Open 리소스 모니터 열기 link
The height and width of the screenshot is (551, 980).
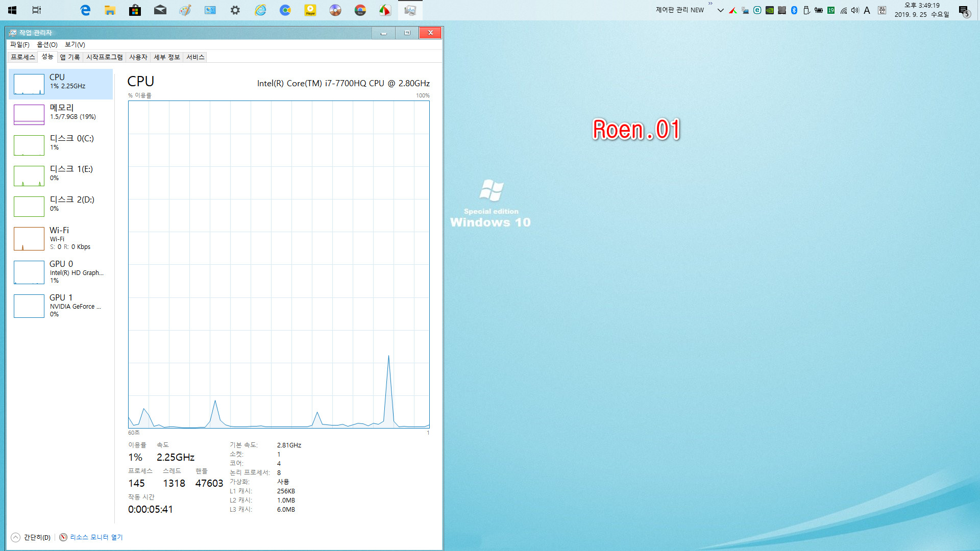tap(96, 537)
